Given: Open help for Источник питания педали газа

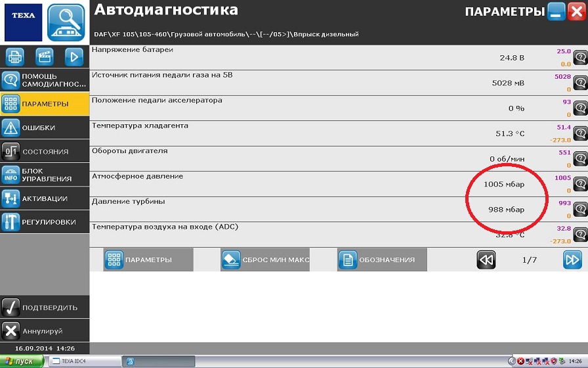Looking at the screenshot, I should pyautogui.click(x=581, y=83).
